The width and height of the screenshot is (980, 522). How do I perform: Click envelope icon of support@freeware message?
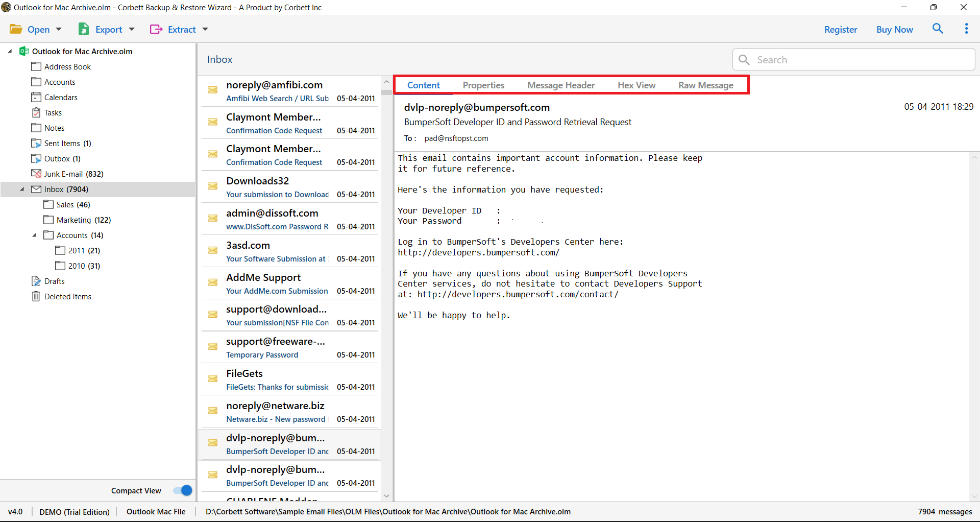(x=213, y=346)
